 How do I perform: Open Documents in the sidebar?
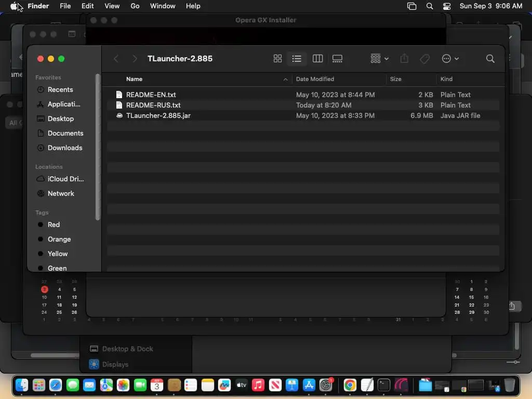pyautogui.click(x=65, y=134)
